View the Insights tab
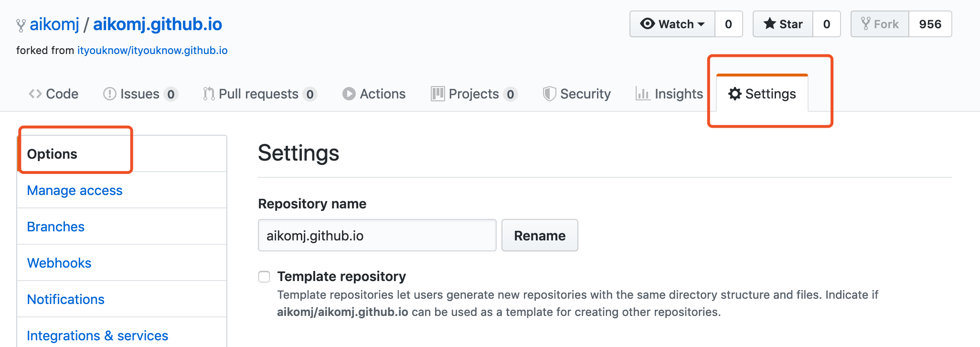 click(x=670, y=94)
